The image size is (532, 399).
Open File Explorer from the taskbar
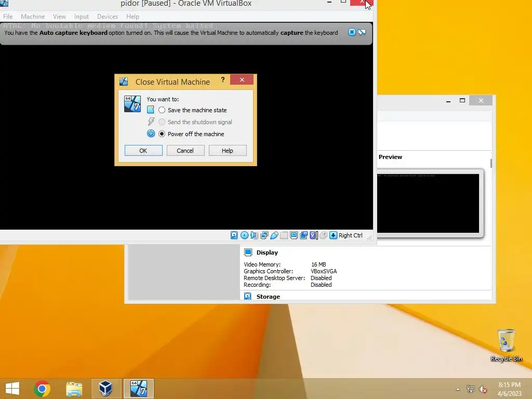point(74,389)
